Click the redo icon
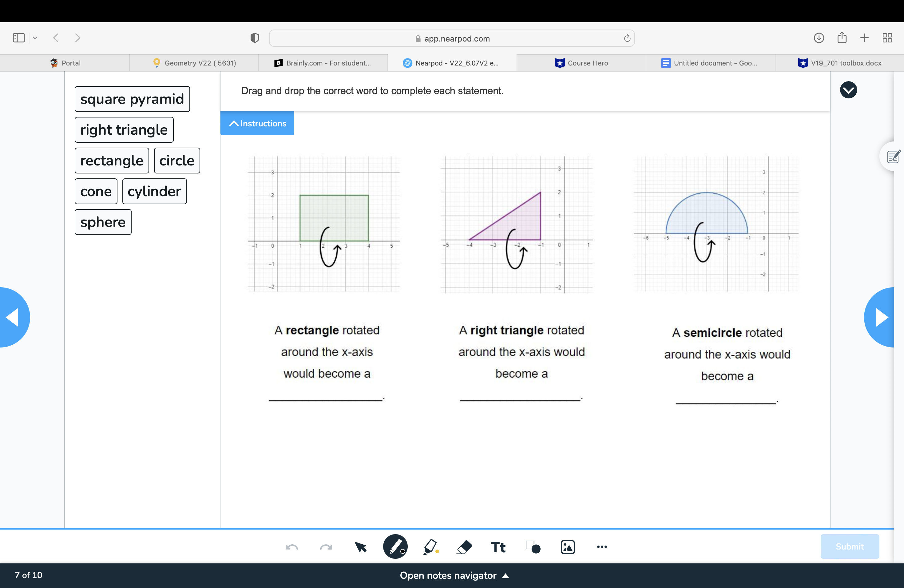This screenshot has height=588, width=904. 326,546
